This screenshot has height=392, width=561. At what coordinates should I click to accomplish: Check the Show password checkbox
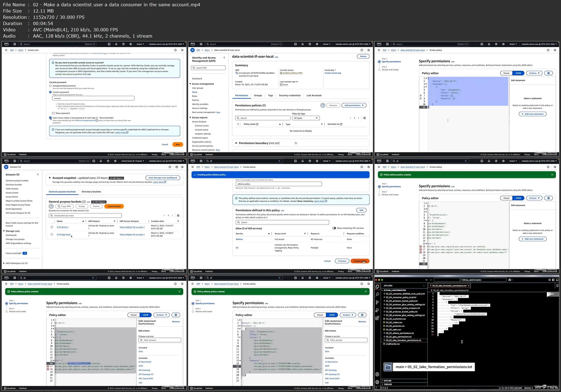pyautogui.click(x=53, y=113)
